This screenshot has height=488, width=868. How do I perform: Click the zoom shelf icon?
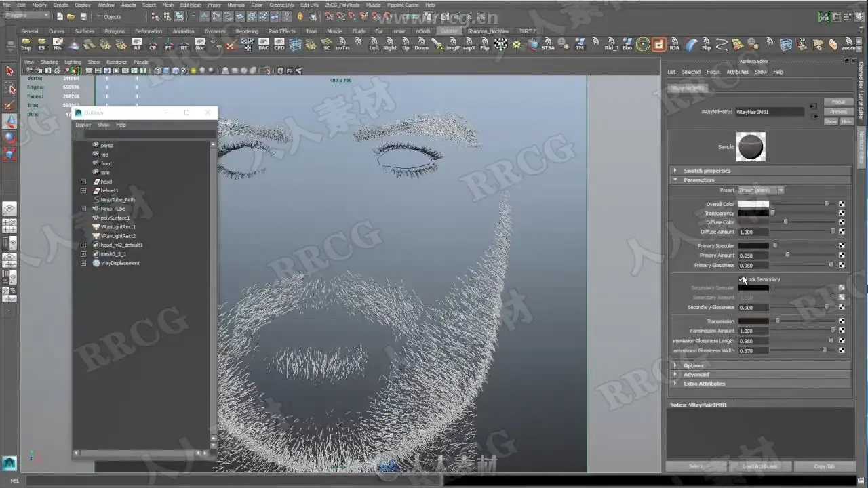coord(848,45)
